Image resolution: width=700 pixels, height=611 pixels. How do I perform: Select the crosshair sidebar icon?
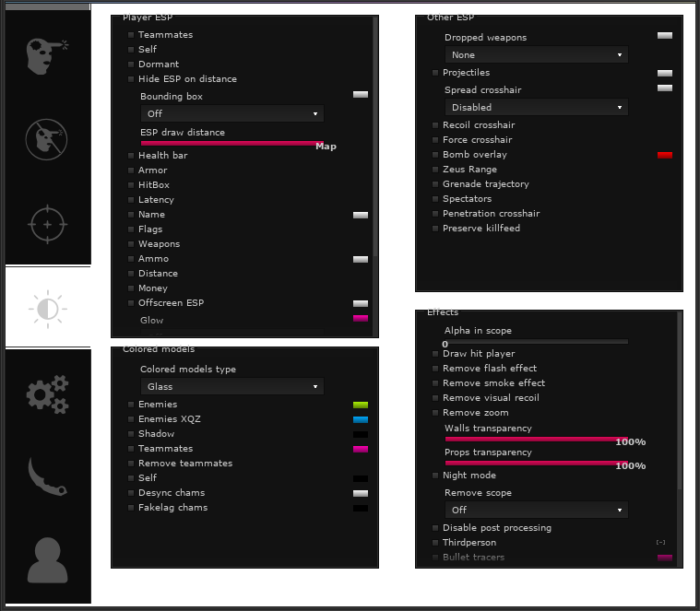tap(48, 225)
